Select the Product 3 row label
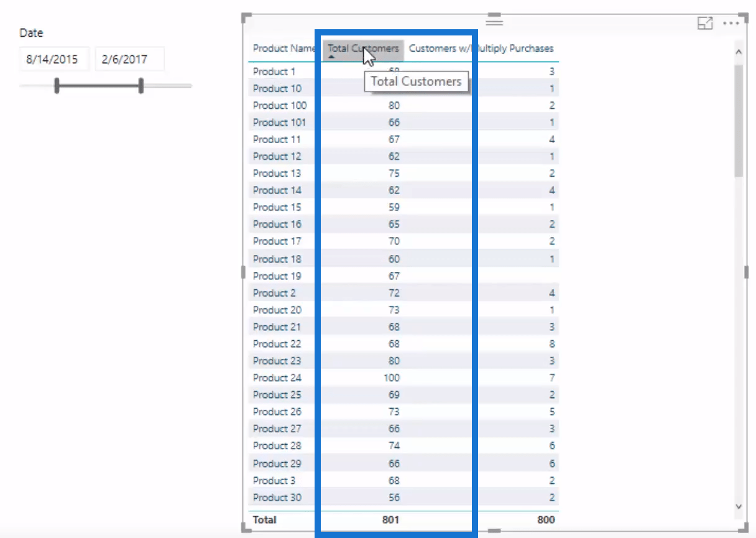 coord(274,481)
